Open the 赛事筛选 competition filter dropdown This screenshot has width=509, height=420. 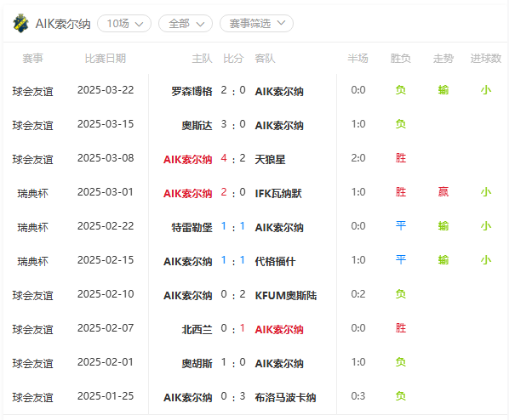(x=256, y=24)
